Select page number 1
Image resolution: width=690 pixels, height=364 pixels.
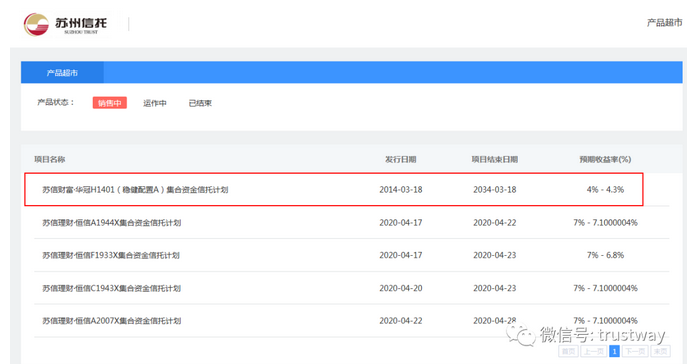(614, 351)
